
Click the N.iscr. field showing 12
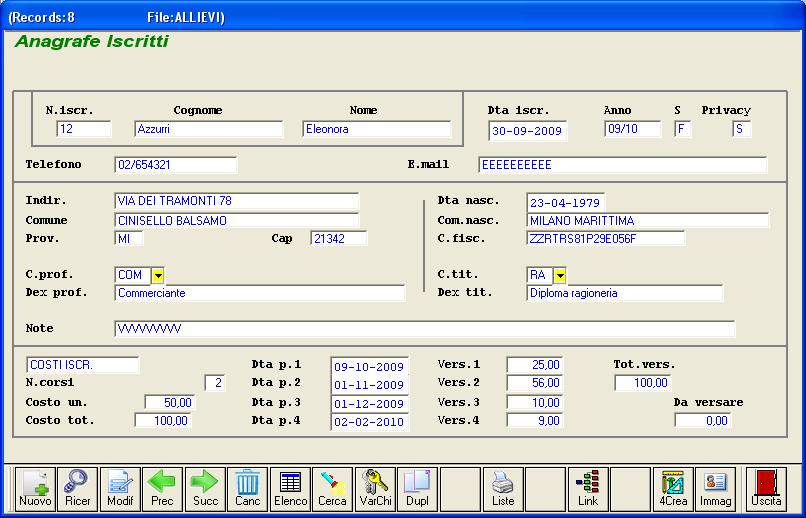tap(84, 129)
